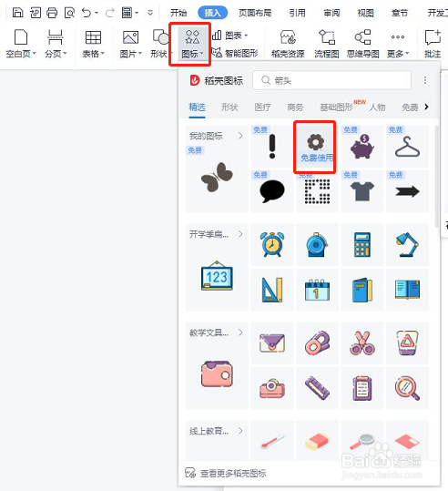The width and height of the screenshot is (448, 491).
Task: Insert the pink pencil case icon
Action: 217,373
